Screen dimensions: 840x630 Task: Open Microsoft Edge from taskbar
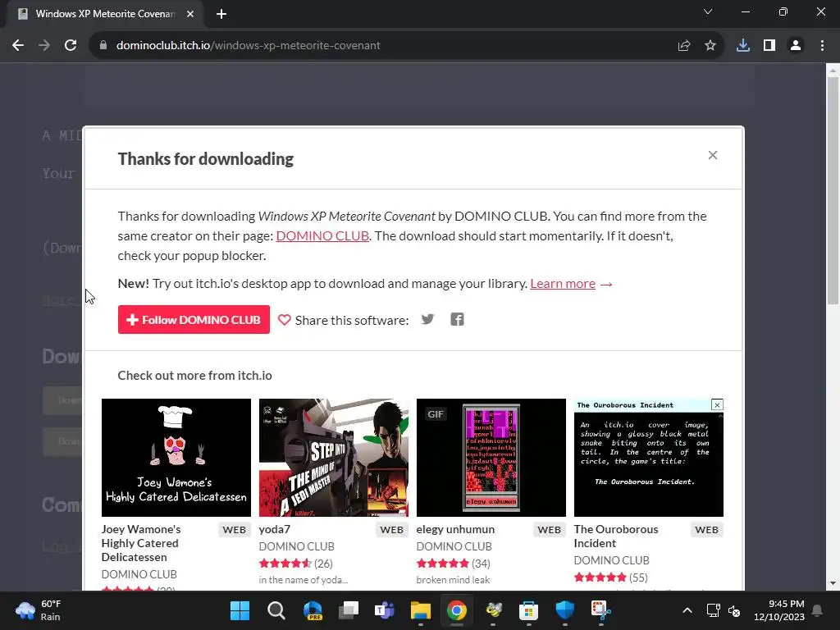[x=313, y=610]
